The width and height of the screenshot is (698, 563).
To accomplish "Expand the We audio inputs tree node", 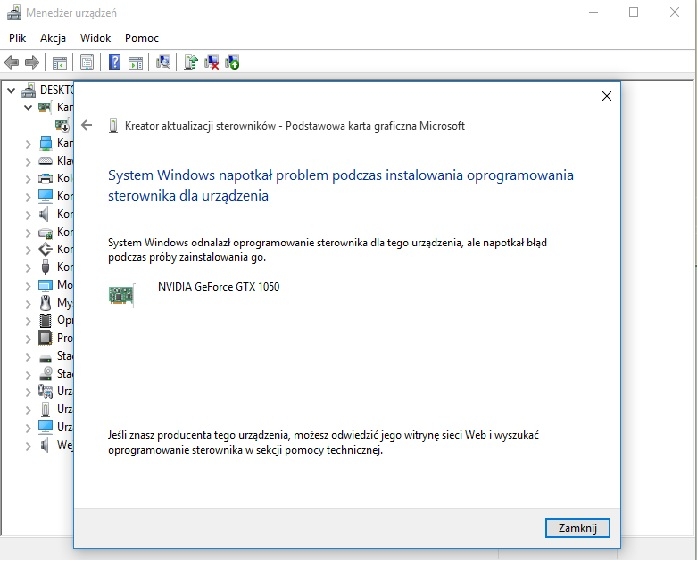I will [28, 446].
